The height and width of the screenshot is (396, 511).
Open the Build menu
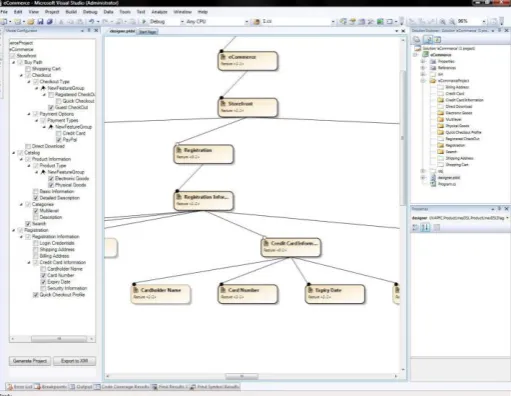point(71,12)
